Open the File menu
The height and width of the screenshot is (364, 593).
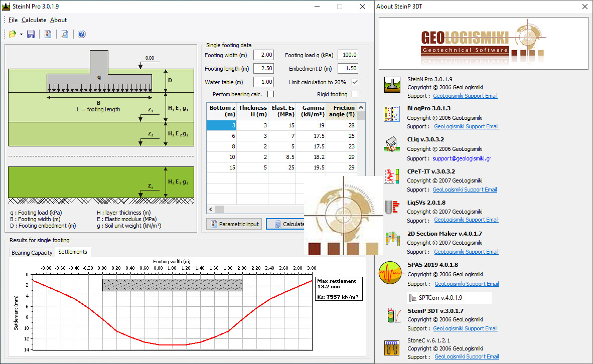(x=13, y=20)
